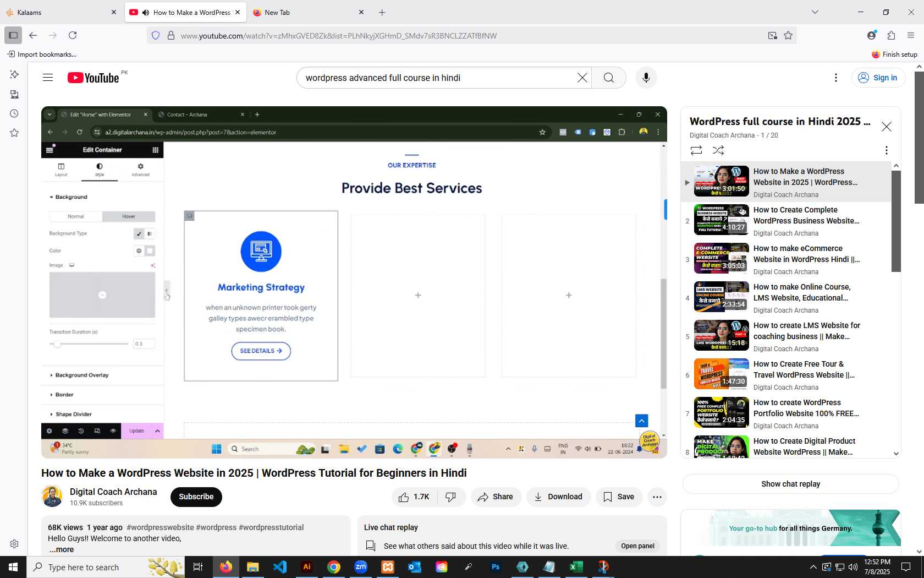
Task: Open YouTube settings three-dot menu beside Sign in
Action: pyautogui.click(x=836, y=78)
